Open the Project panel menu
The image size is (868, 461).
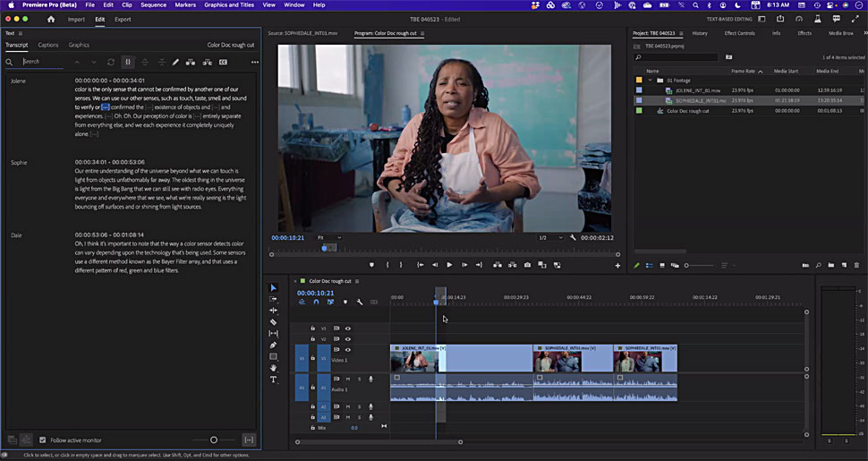click(x=681, y=33)
